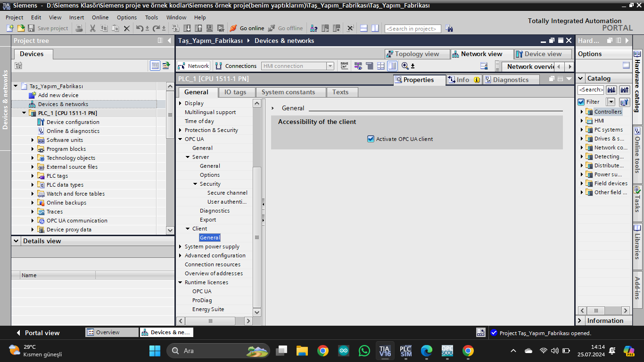644x362 pixels.
Task: Select Device configuration in project tree
Action: [x=73, y=122]
